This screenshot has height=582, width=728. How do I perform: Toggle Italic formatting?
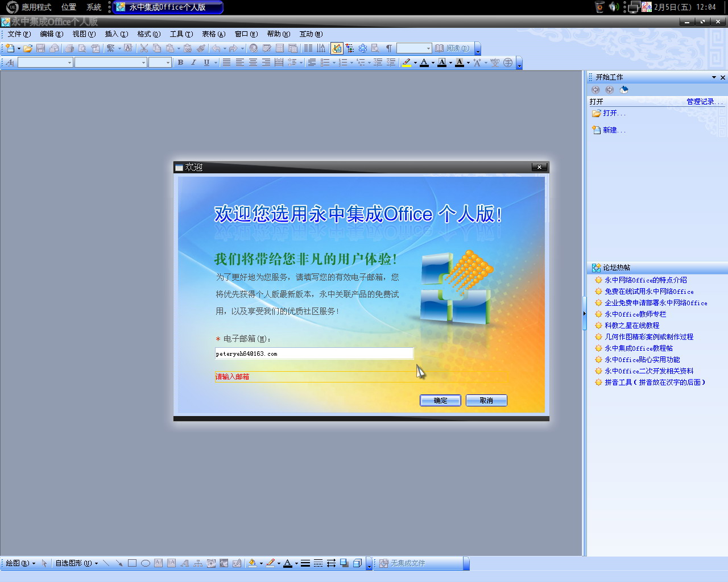(x=193, y=63)
